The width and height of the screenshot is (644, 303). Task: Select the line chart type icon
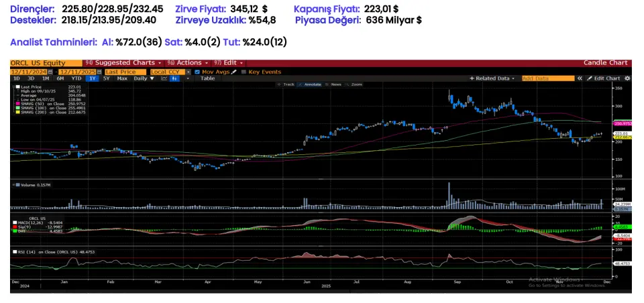(164, 78)
